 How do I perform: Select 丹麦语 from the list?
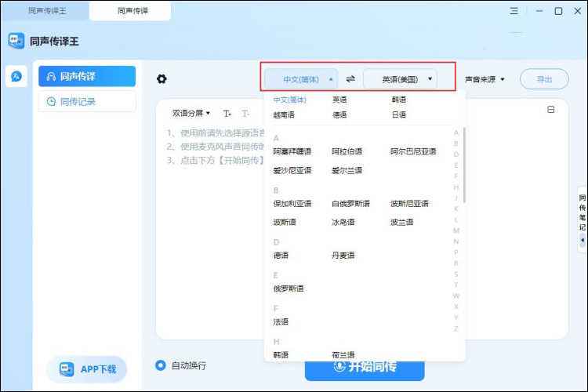[343, 256]
